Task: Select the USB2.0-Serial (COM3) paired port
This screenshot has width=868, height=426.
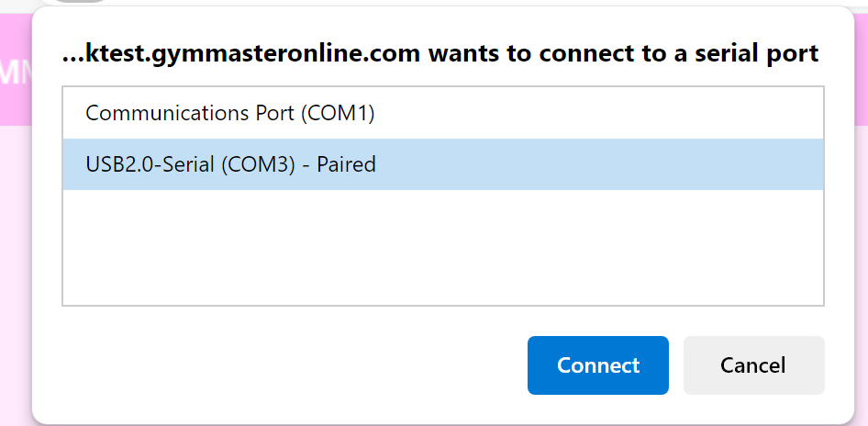Action: pyautogui.click(x=229, y=165)
